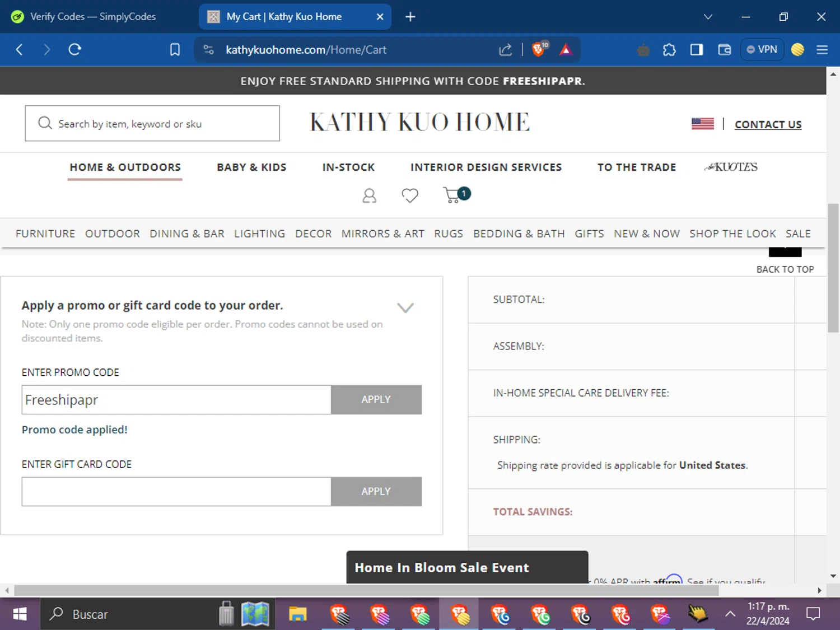Open the yellow profile avatar icon
The width and height of the screenshot is (840, 630).
pyautogui.click(x=797, y=50)
